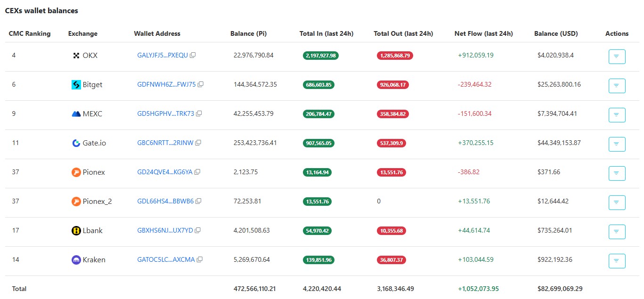Open wallet address link GALYJFJ5...PXEQU
Screen dimensions: 644x299
[x=162, y=56]
